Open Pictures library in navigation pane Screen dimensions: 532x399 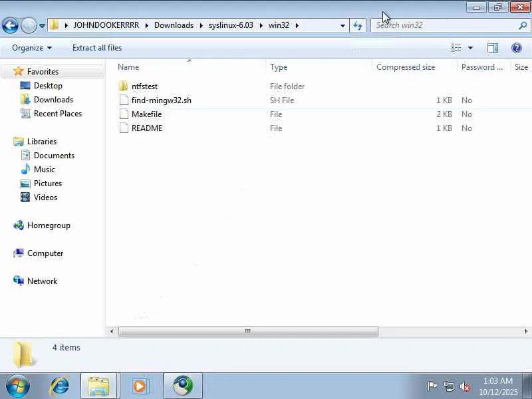point(48,184)
